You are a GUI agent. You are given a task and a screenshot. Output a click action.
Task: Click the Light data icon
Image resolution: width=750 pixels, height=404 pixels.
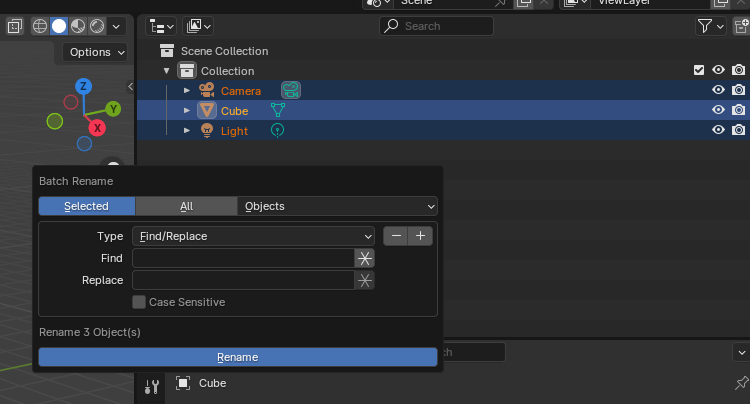click(277, 131)
